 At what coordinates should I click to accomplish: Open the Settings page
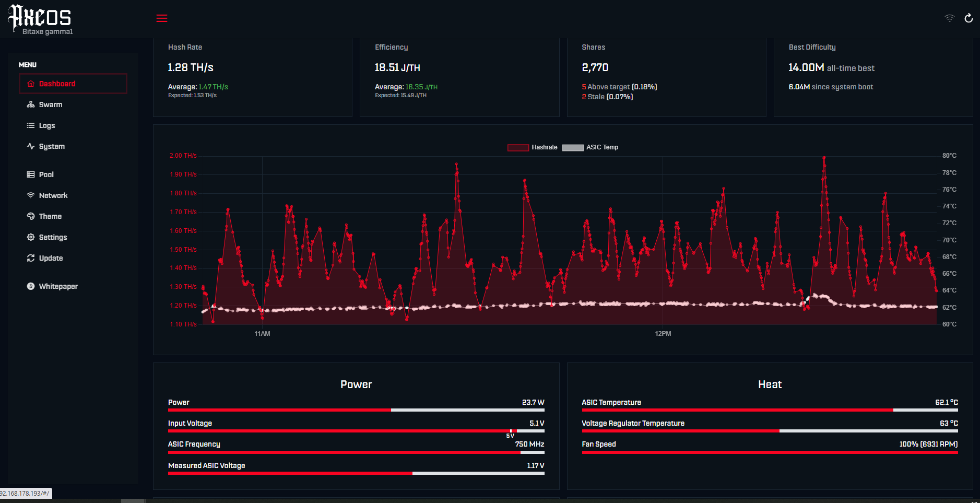73,237
